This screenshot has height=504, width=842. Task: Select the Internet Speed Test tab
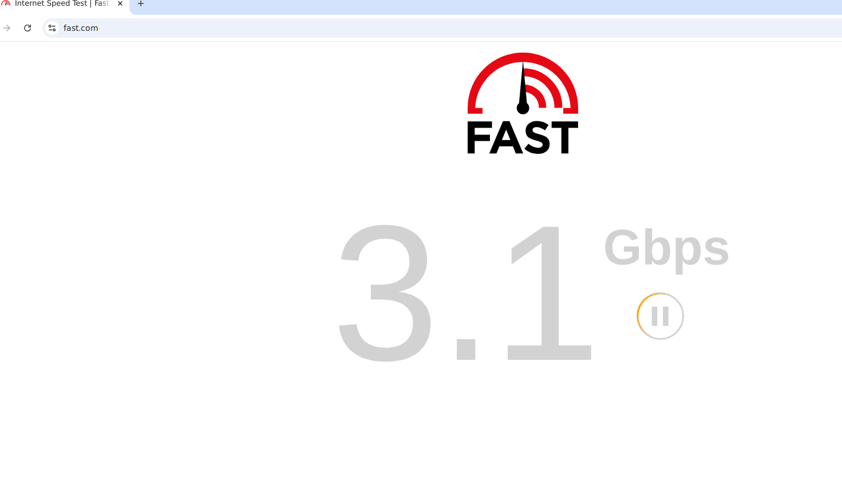62,3
